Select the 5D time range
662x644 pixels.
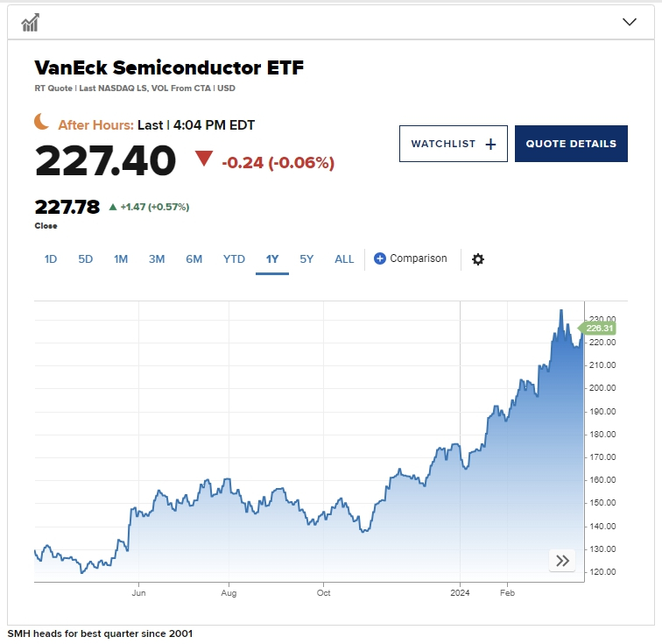(x=85, y=259)
